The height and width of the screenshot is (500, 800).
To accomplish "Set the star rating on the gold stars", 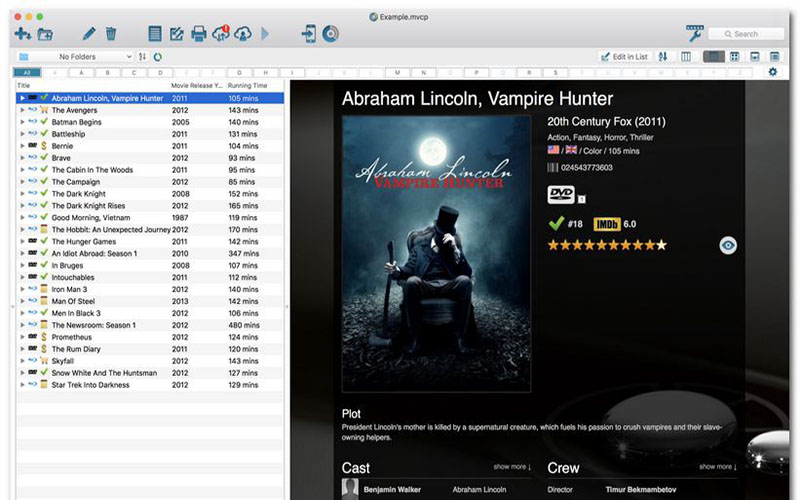I will click(607, 245).
